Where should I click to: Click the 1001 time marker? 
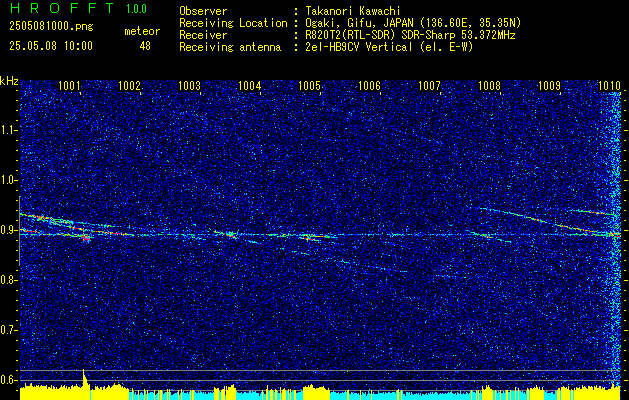click(69, 85)
